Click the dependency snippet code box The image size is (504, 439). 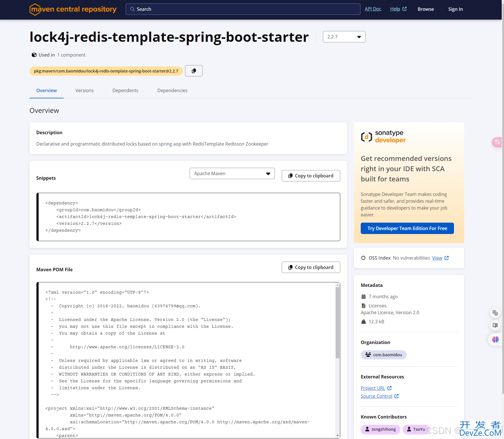coord(188,217)
